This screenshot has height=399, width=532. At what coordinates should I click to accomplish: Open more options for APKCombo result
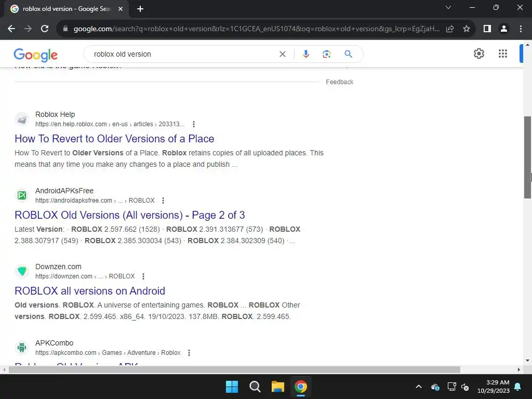point(189,353)
